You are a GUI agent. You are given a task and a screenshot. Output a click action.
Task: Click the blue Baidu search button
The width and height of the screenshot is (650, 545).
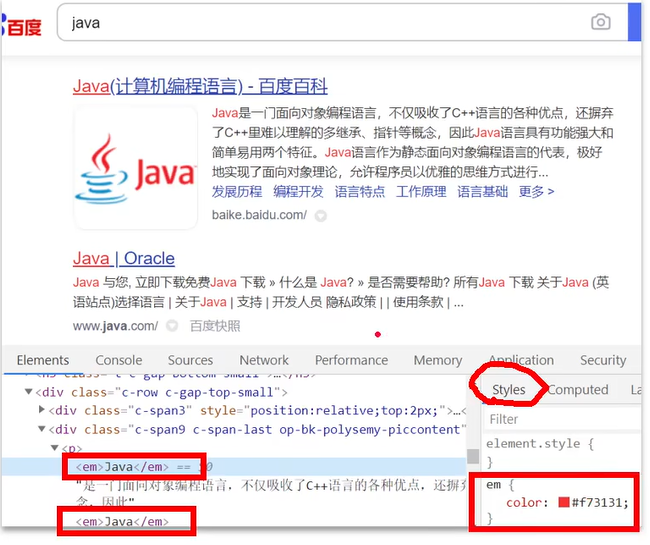pyautogui.click(x=635, y=22)
